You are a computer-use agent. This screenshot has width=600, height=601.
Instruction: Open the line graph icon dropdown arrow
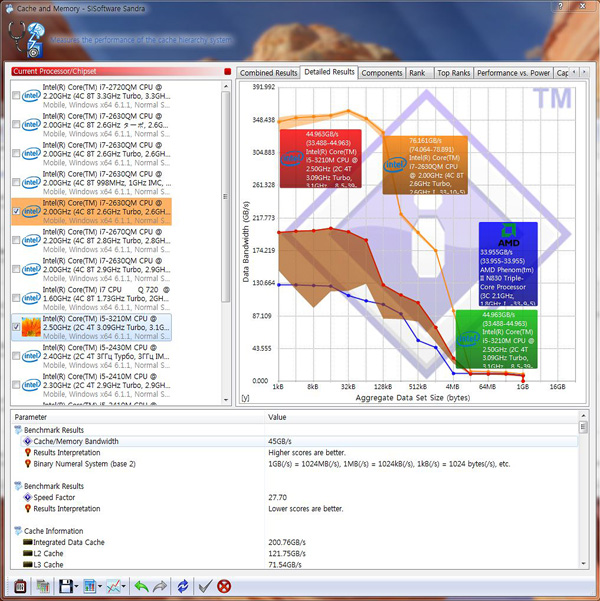click(x=123, y=586)
